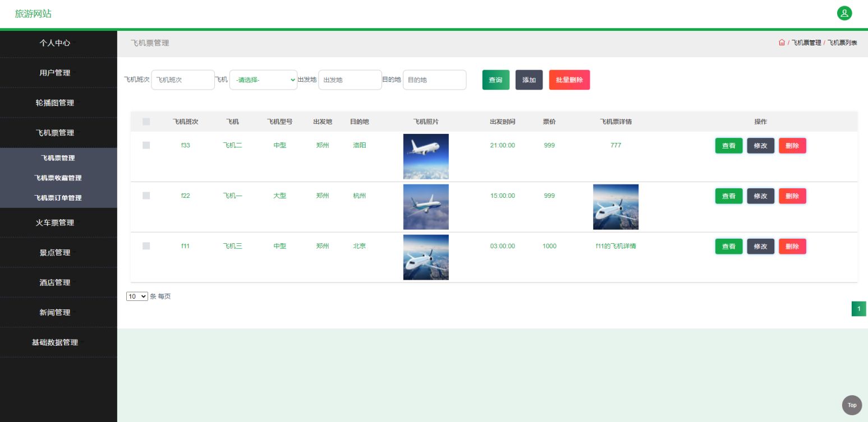Click the 777 detail text for f33
Viewport: 868px width, 422px height.
pos(616,145)
